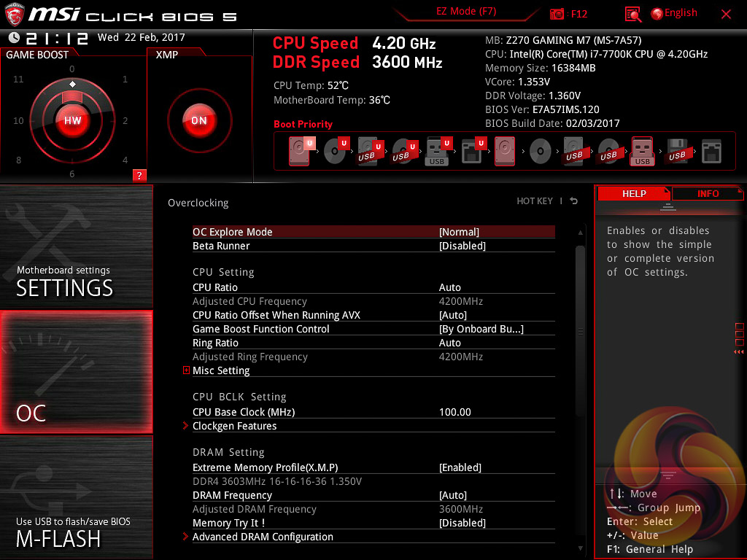Open the M-FLASH section
This screenshot has height=560, width=747.
(x=76, y=497)
